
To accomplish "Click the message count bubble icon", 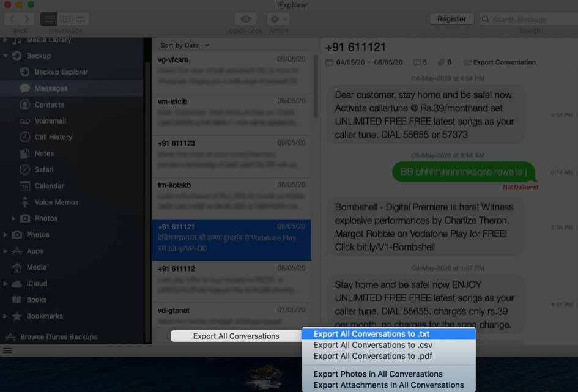I will [x=417, y=62].
